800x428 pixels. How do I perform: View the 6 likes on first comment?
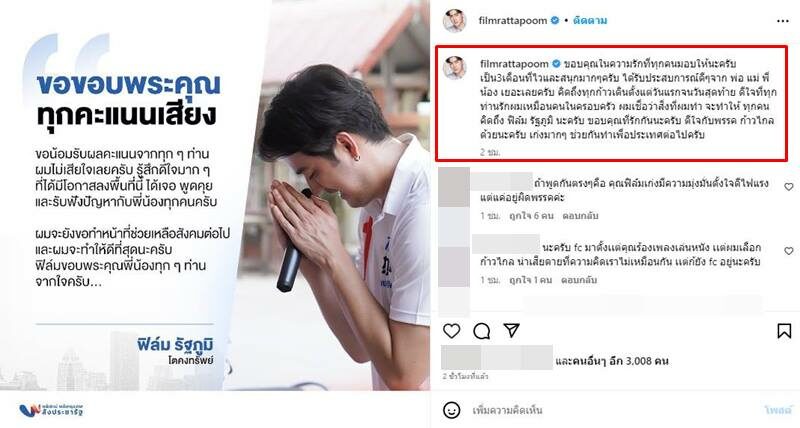(531, 216)
